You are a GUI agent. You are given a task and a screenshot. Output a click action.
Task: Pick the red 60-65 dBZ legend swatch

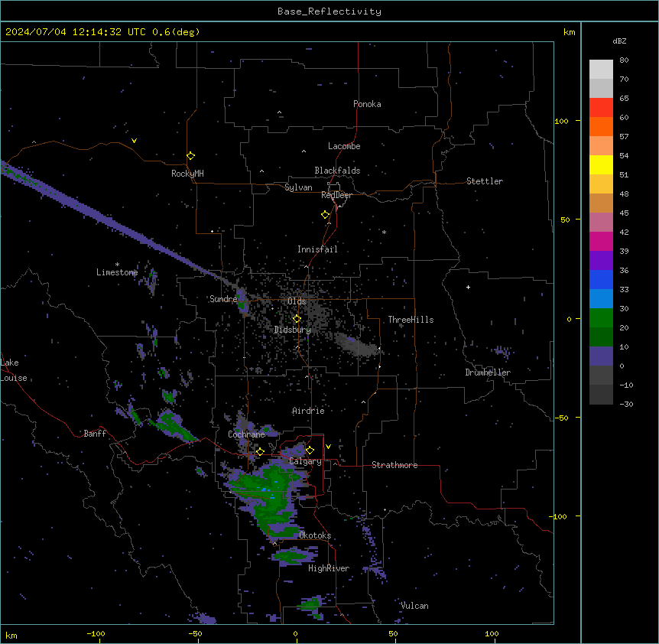click(x=601, y=108)
